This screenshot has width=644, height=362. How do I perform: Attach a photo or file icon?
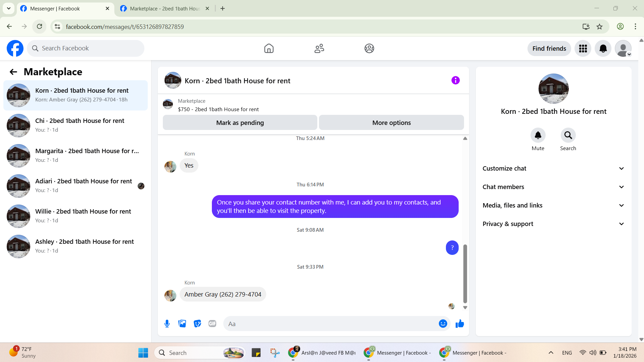(x=182, y=324)
